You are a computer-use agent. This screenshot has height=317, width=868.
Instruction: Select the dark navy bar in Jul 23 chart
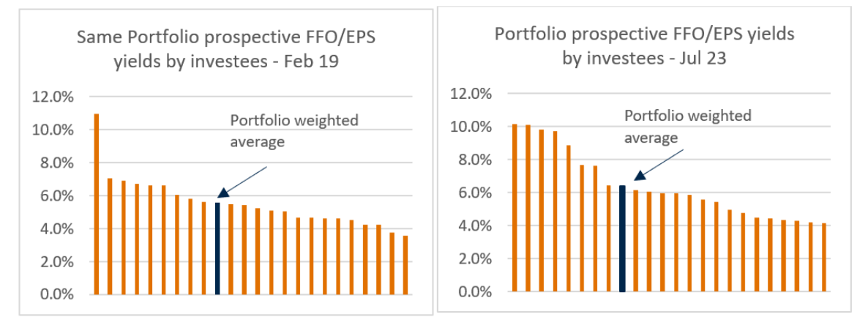(622, 239)
